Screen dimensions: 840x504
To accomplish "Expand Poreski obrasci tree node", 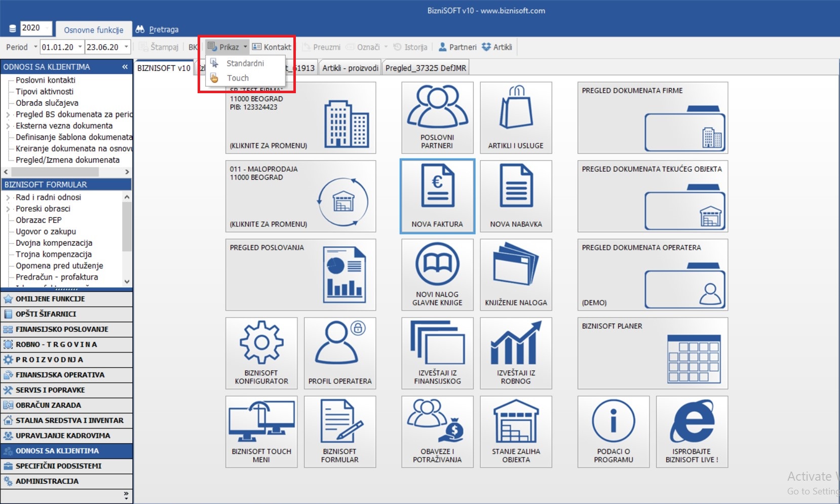I will (x=8, y=209).
